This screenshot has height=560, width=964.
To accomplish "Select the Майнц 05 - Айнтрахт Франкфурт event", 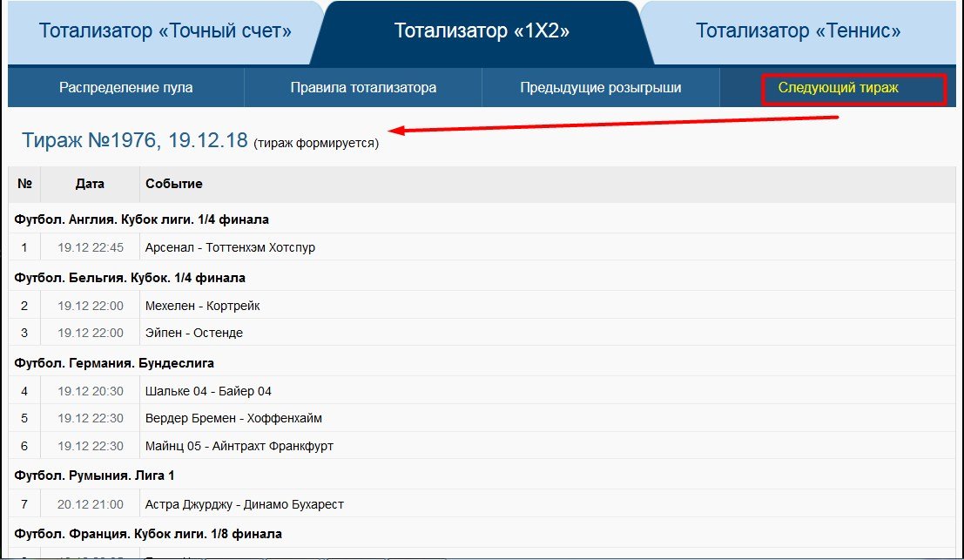I will pyautogui.click(x=239, y=446).
